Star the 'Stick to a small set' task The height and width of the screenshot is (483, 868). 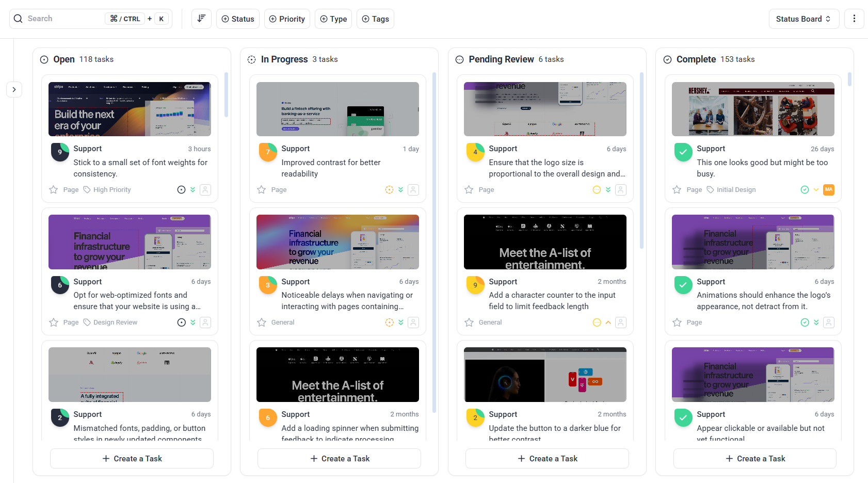(54, 190)
